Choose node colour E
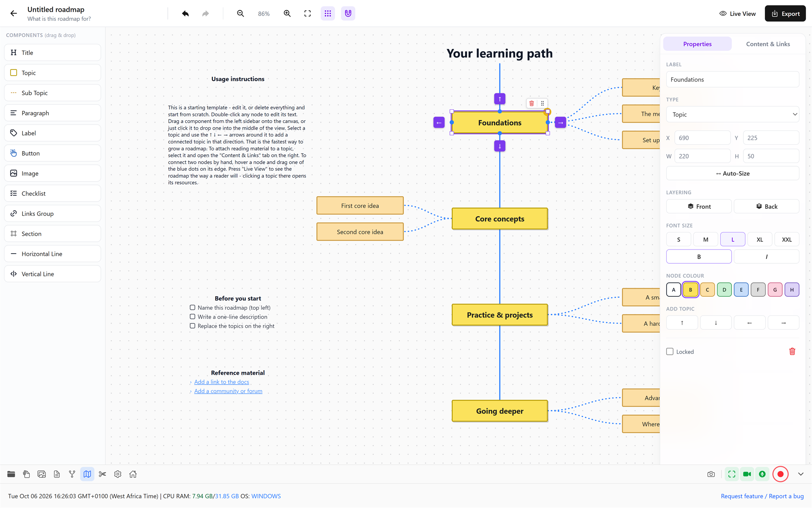Screen dimensions: 812x508 click(x=741, y=290)
